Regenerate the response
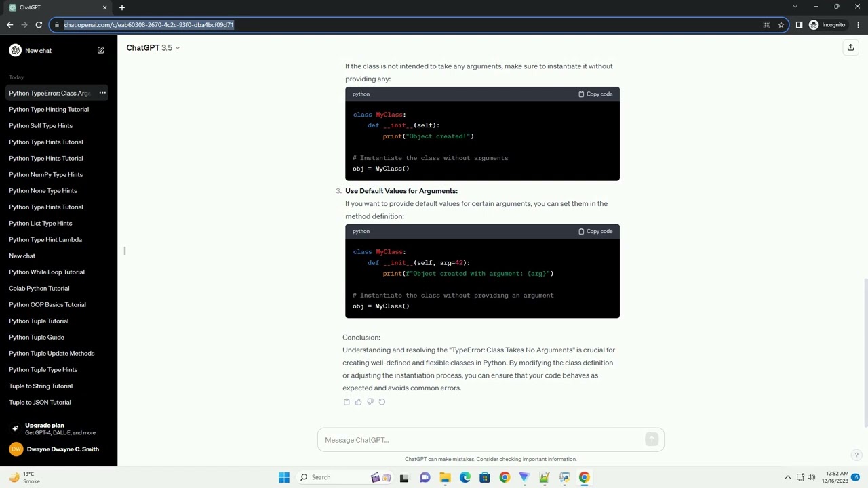868x488 pixels. click(x=382, y=402)
